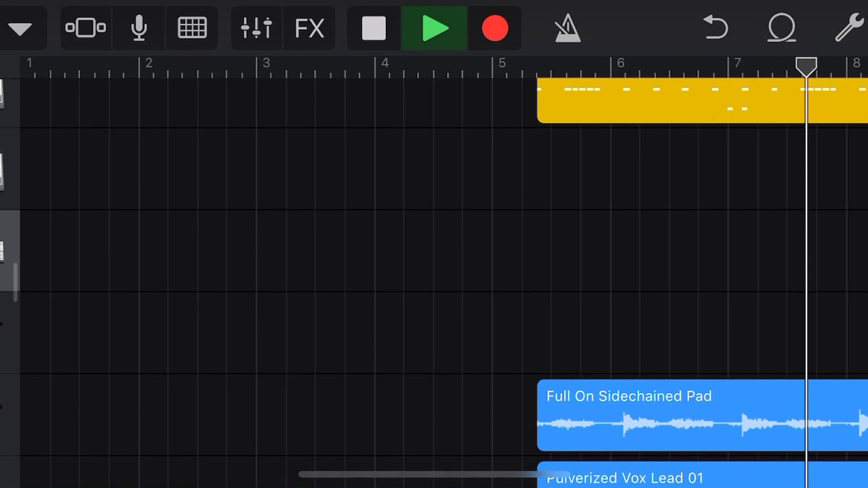Screen dimensions: 868x488
Task: Click the playhead marker on ruler
Action: click(806, 66)
